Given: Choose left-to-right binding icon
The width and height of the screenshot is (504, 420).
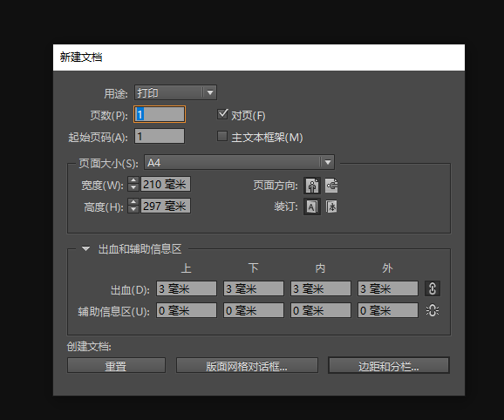Looking at the screenshot, I should pyautogui.click(x=312, y=207).
